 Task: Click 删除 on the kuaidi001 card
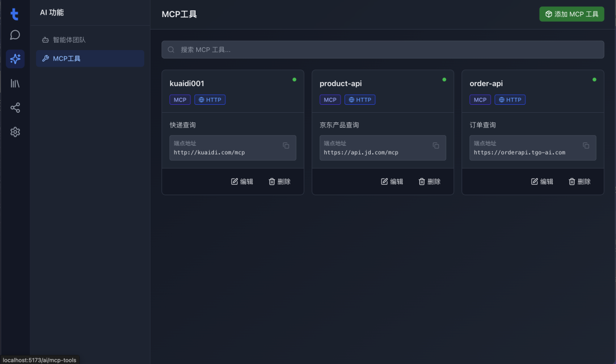[x=279, y=182]
